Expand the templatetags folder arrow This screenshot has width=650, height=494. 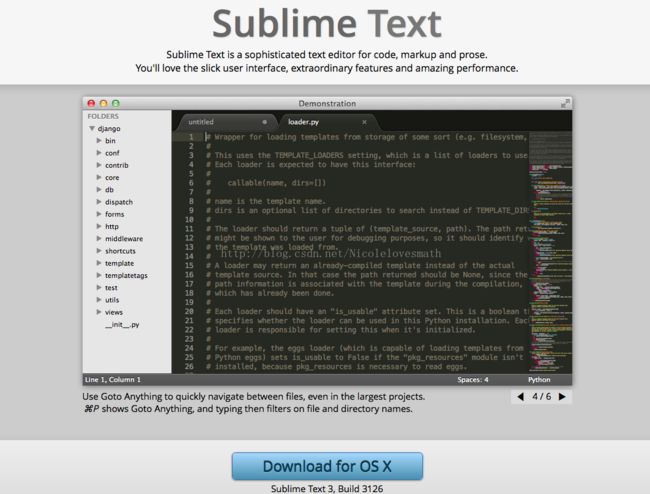[99, 275]
